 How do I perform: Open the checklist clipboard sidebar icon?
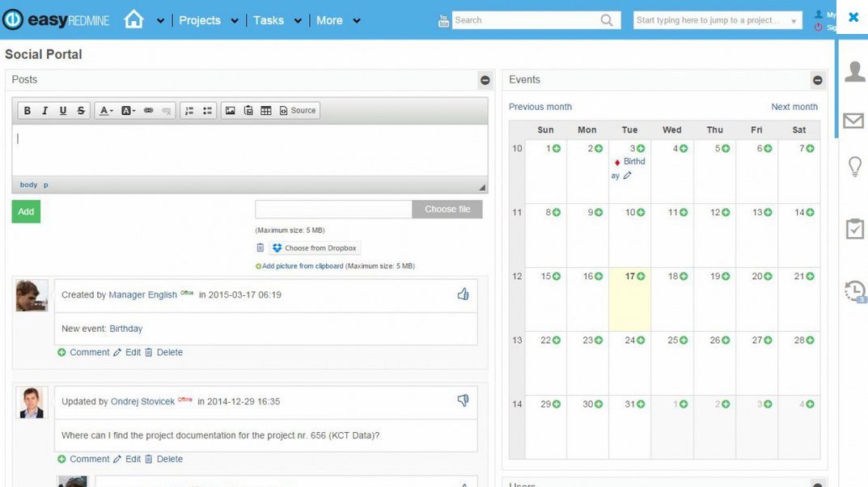tap(855, 229)
